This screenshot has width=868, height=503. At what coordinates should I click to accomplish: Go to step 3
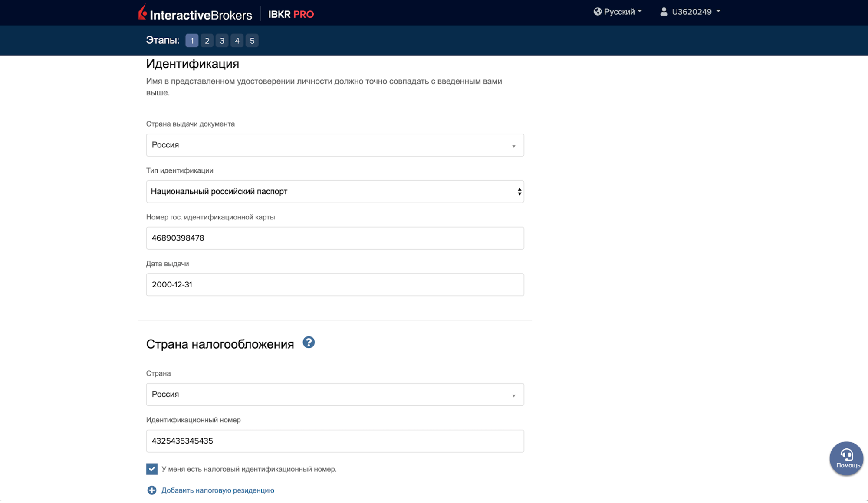tap(222, 41)
